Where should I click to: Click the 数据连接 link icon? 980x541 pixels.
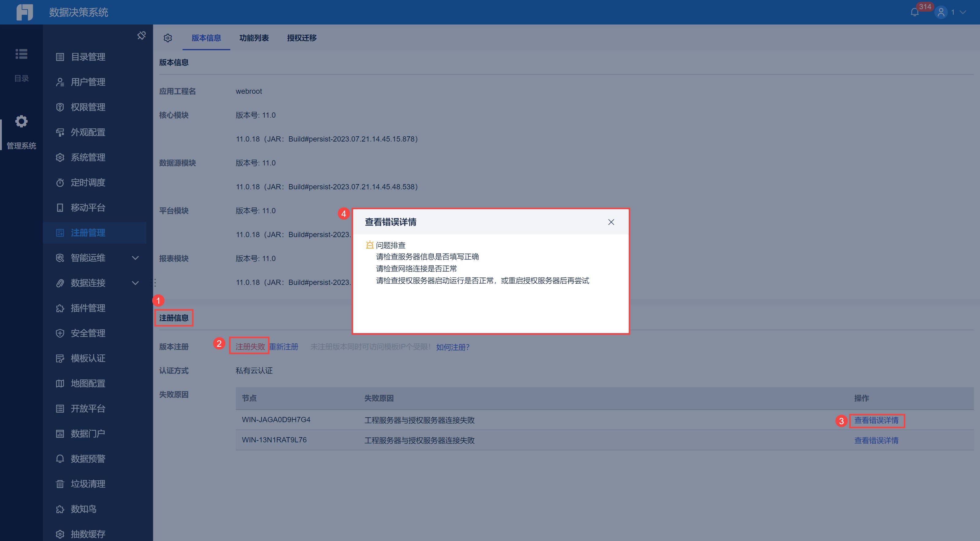pyautogui.click(x=60, y=283)
